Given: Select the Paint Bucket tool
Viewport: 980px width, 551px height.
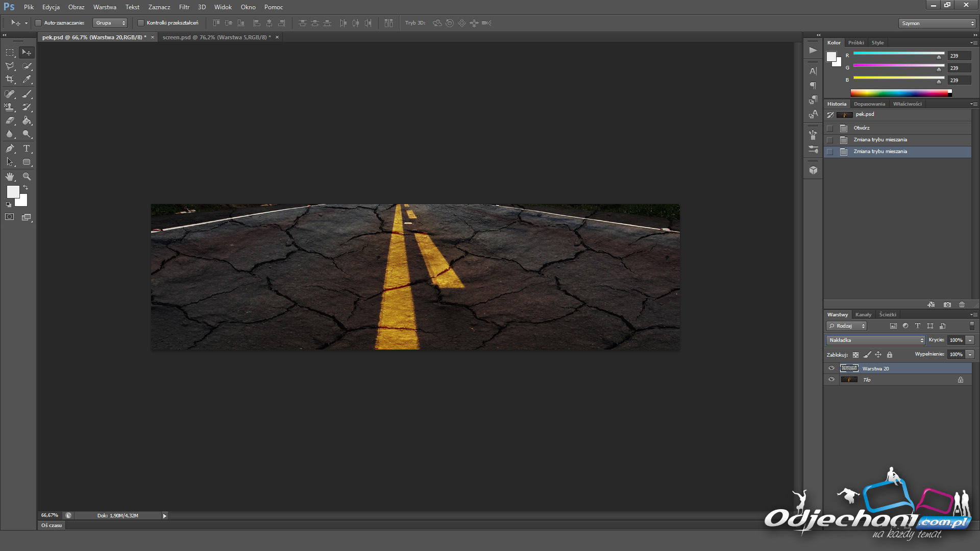Looking at the screenshot, I should point(27,120).
